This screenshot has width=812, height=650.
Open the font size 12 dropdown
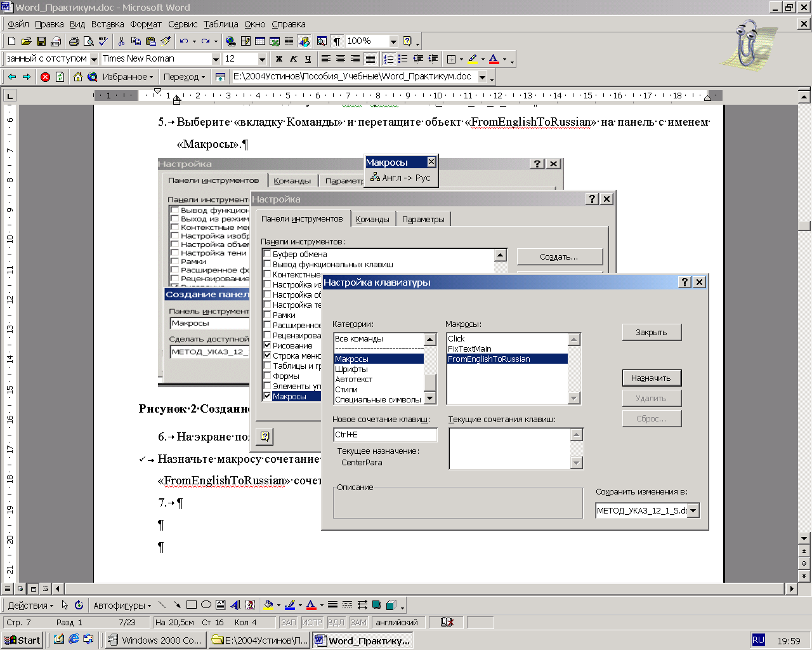pyautogui.click(x=262, y=59)
